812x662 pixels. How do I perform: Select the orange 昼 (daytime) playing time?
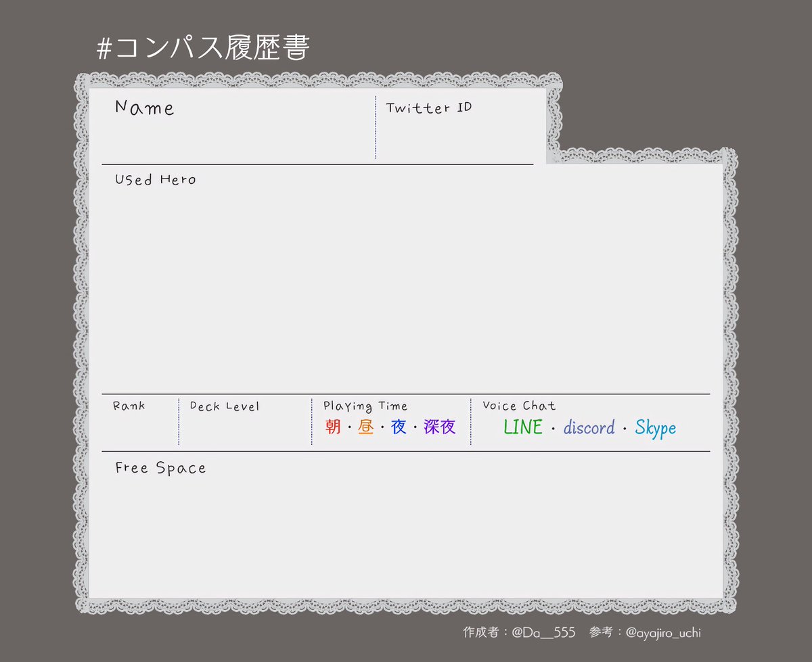(x=365, y=427)
